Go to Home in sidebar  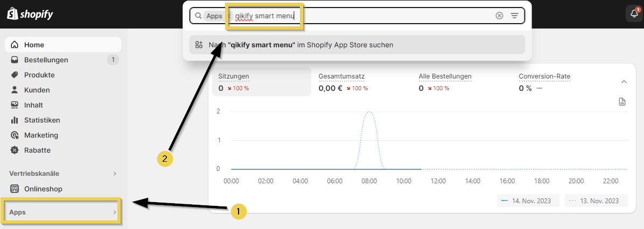coord(34,45)
